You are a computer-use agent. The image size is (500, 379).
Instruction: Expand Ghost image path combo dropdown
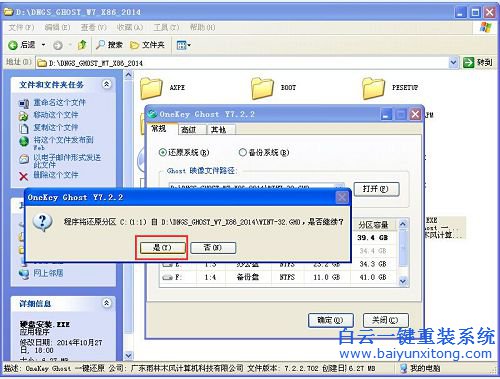point(339,186)
